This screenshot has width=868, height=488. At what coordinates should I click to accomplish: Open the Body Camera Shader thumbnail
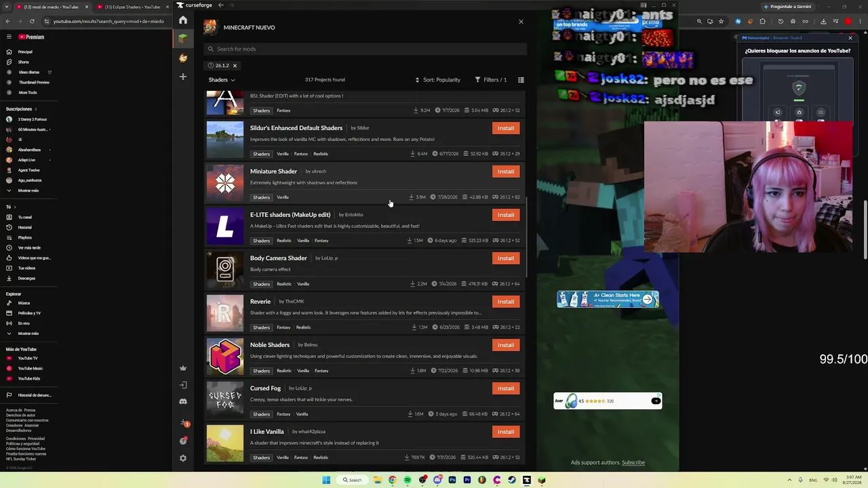pyautogui.click(x=225, y=270)
